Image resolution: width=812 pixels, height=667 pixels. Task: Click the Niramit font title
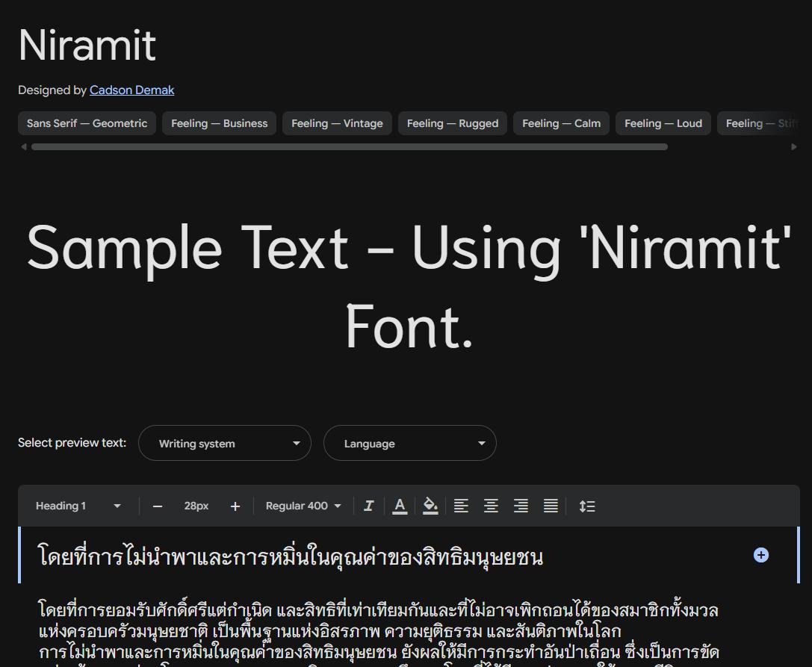(x=87, y=45)
